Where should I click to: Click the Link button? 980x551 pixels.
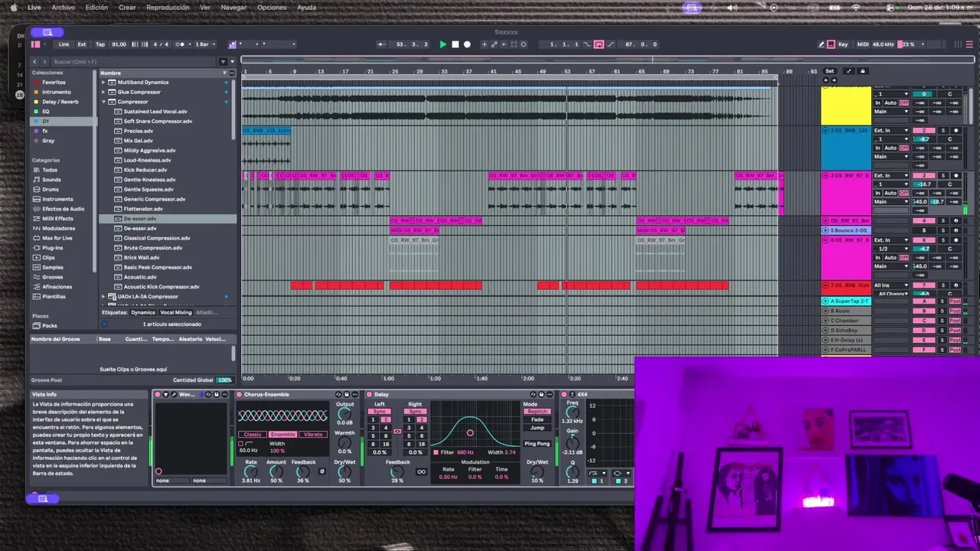click(64, 44)
